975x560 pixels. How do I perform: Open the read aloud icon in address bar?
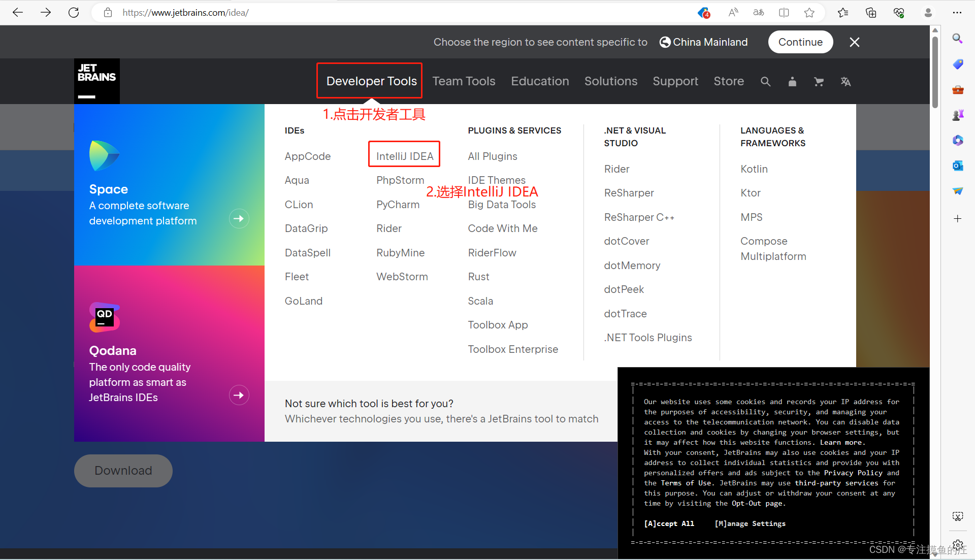733,13
